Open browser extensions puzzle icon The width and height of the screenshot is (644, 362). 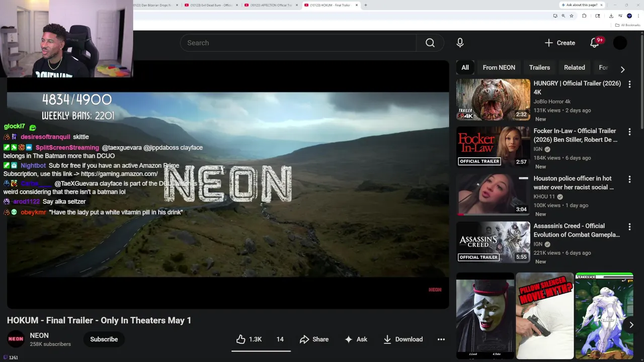coord(584,16)
